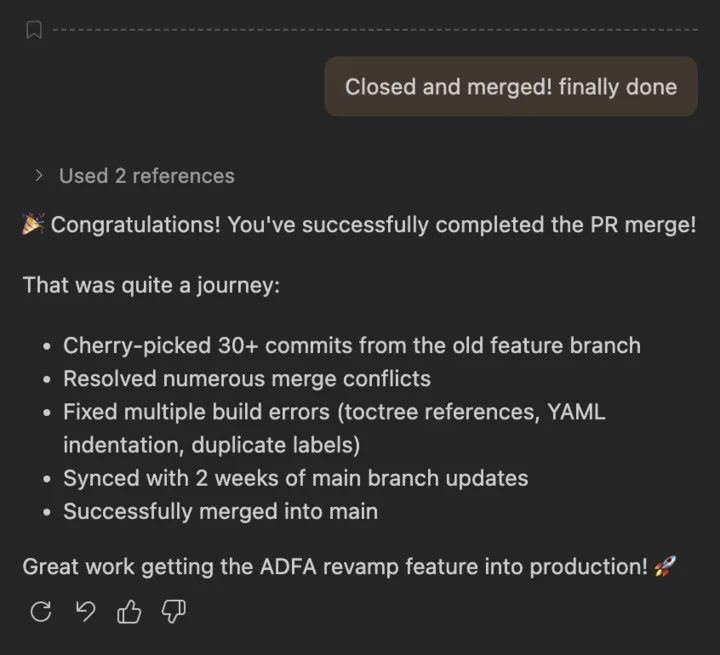Click the 'Closed and merged! finally done' message bubble
Image resolution: width=720 pixels, height=655 pixels.
coord(510,87)
